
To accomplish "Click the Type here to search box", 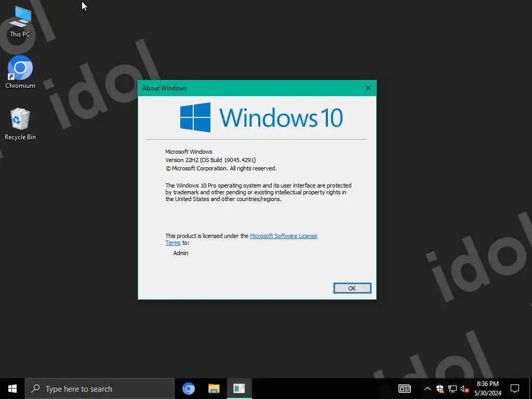I will click(100, 389).
